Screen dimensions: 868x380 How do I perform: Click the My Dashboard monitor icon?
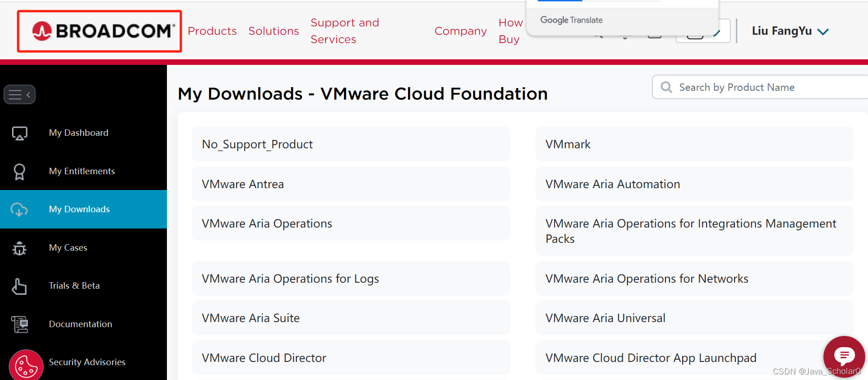(x=19, y=133)
